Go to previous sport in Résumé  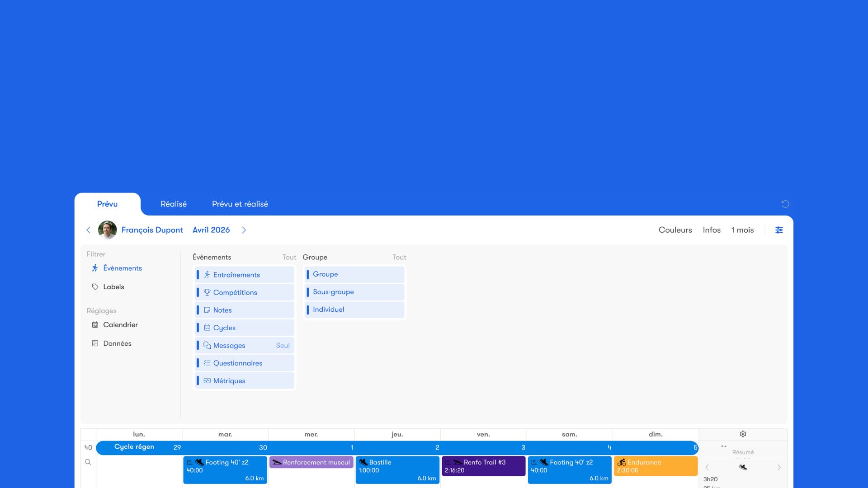pos(707,467)
